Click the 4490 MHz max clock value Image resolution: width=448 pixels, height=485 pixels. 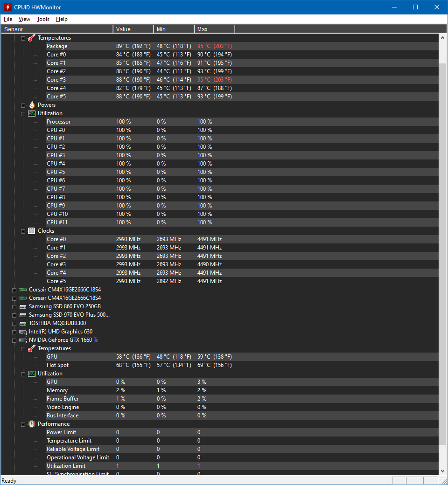point(210,264)
